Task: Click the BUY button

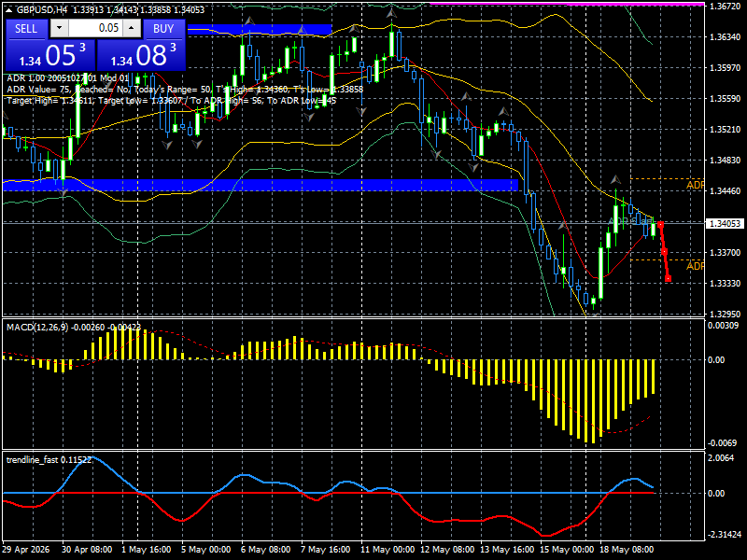Action: pos(163,29)
